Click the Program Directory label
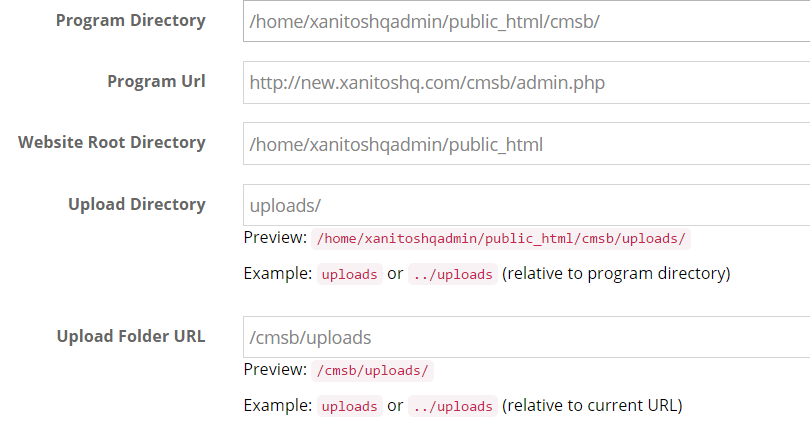 (131, 20)
